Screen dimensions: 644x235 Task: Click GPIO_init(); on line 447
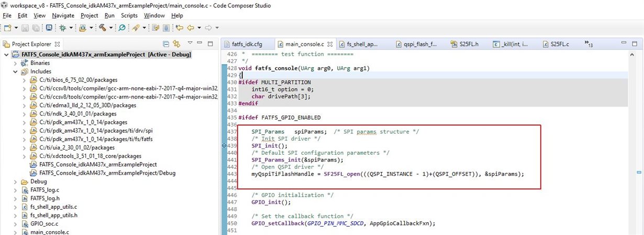point(271,201)
